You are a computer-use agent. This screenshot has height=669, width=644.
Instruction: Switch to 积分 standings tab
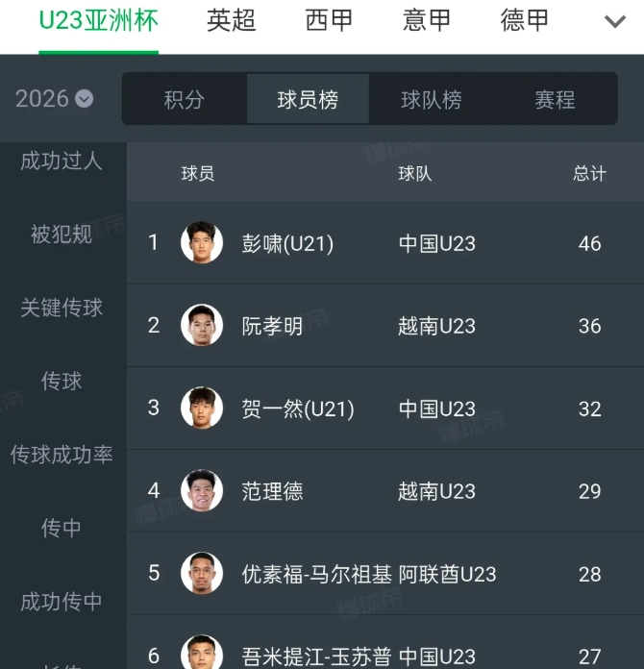tap(184, 99)
